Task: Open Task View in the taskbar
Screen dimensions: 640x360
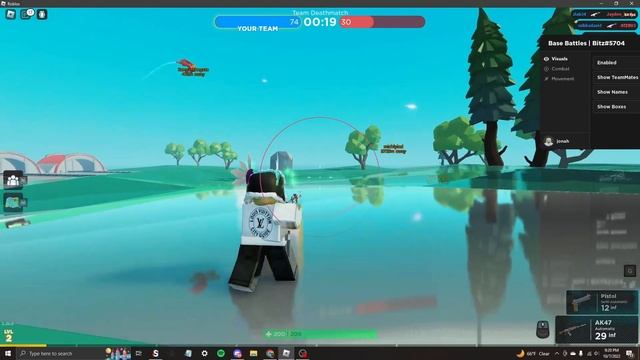Action: coord(139,353)
